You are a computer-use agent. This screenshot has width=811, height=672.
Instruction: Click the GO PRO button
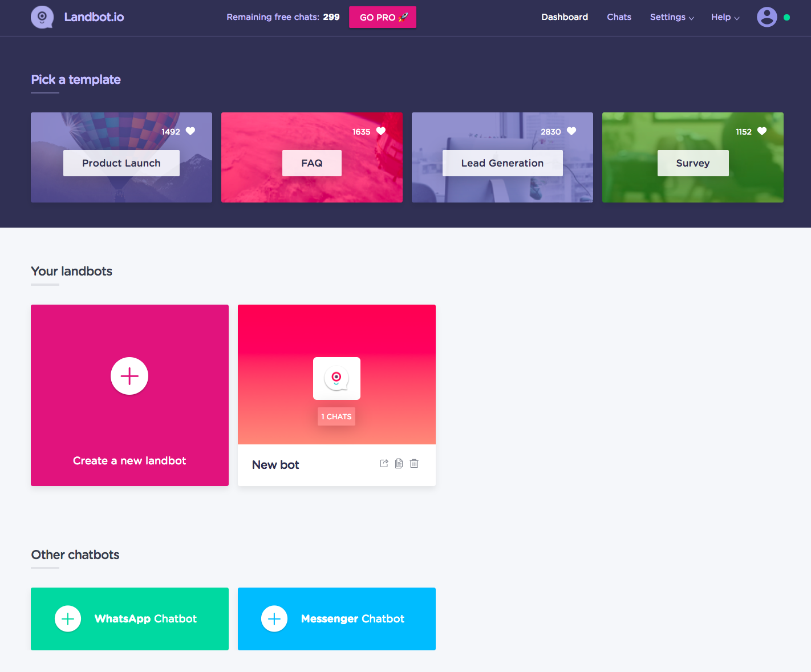(x=383, y=17)
